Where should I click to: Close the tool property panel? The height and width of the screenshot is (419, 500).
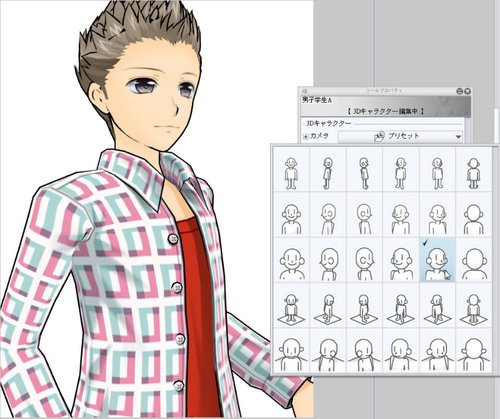[x=467, y=91]
